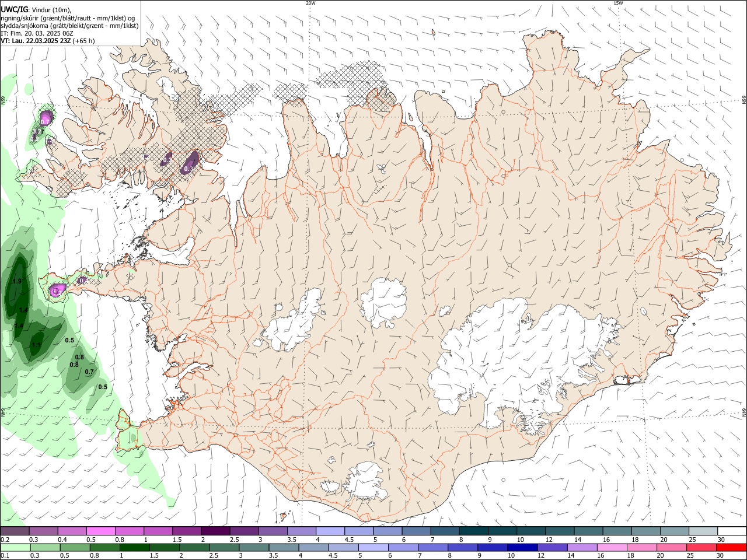Click the 'UWC/IG: Vindur (10m)' title text
The height and width of the screenshot is (560, 747).
pos(36,10)
